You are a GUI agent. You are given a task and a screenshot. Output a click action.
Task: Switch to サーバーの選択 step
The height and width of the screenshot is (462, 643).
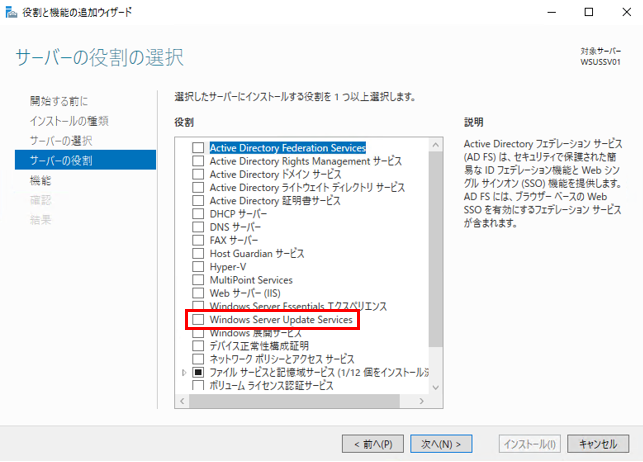[61, 140]
